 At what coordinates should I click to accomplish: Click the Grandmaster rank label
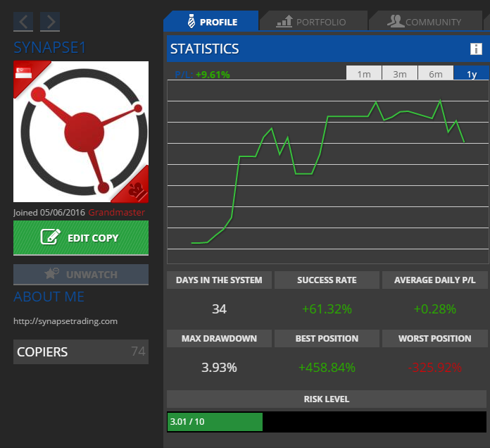117,212
